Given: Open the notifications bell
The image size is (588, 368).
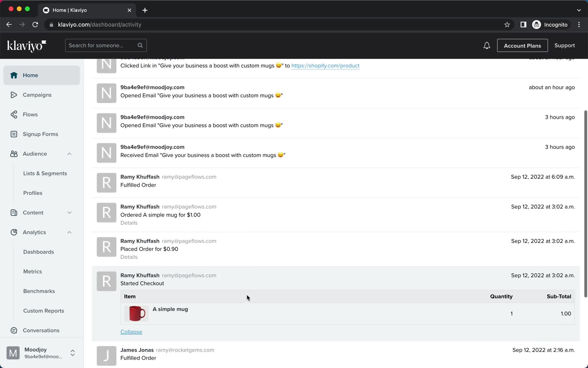Looking at the screenshot, I should [x=487, y=46].
